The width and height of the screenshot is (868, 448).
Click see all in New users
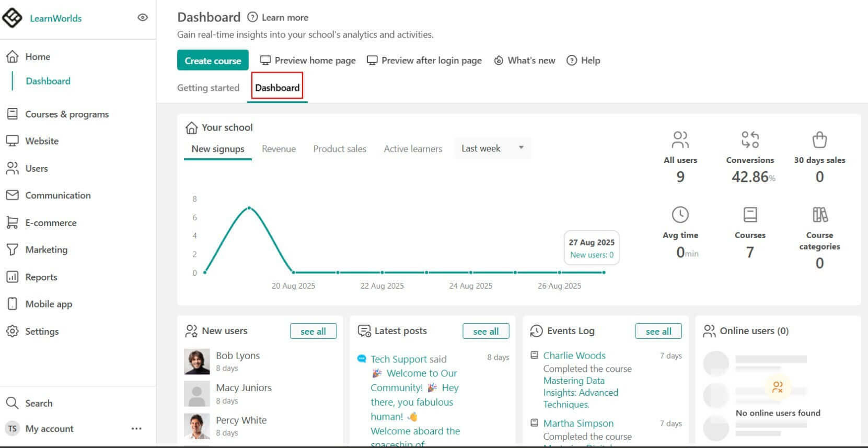(x=313, y=331)
